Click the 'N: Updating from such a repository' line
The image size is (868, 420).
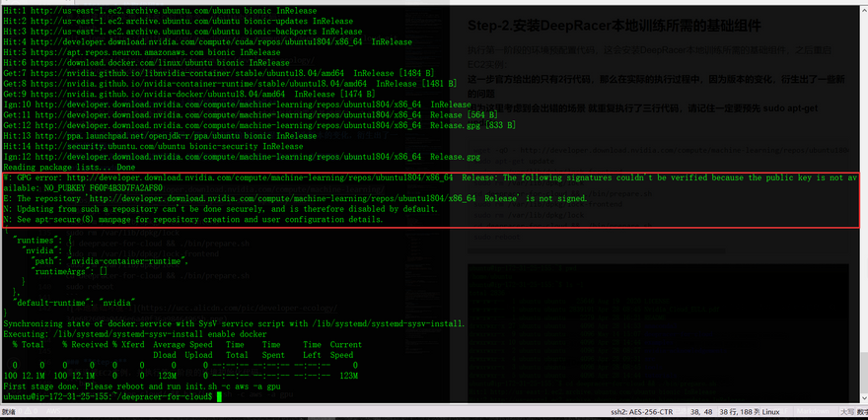[220, 209]
